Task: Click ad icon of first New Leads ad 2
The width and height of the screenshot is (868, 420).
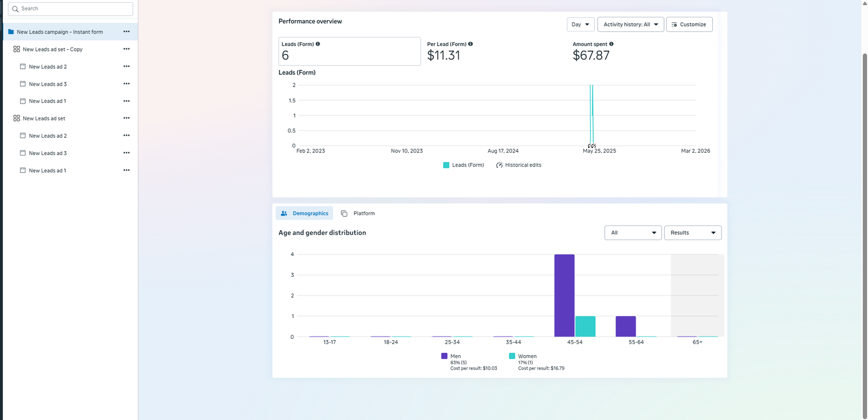Action: (23, 66)
